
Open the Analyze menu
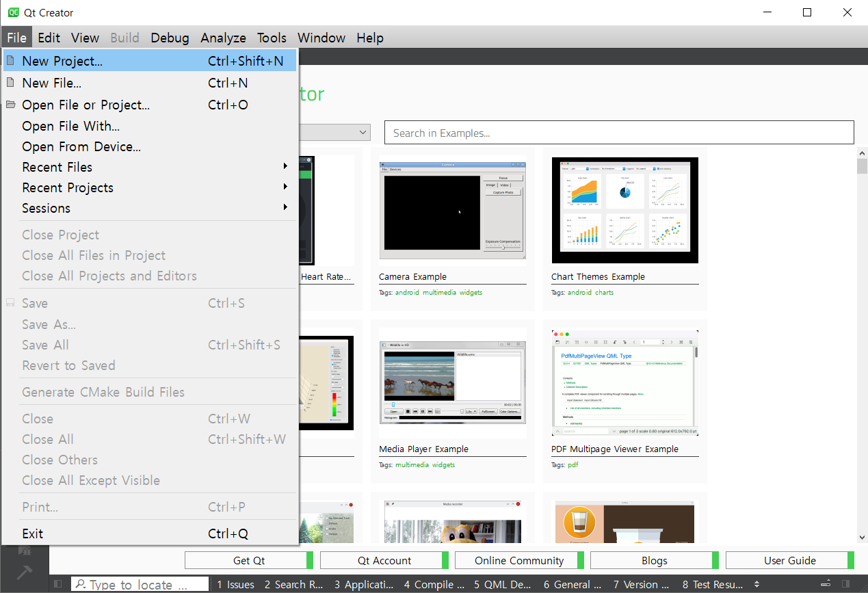pyautogui.click(x=224, y=38)
